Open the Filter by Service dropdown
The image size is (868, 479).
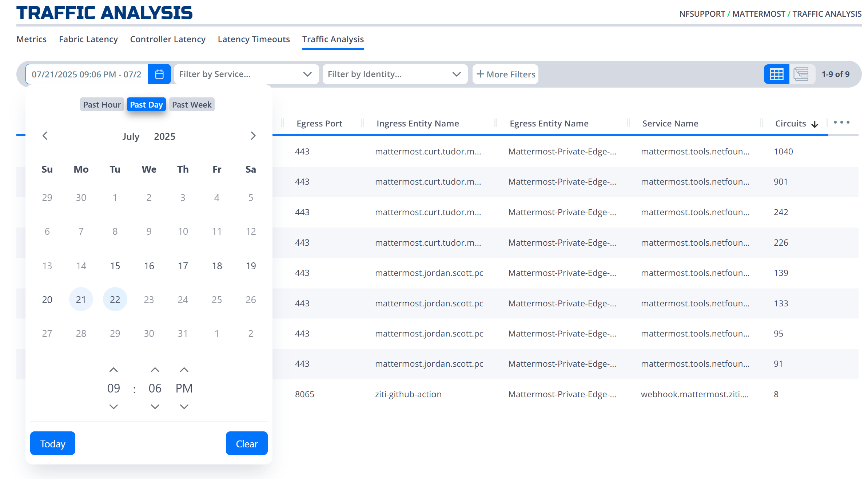point(246,74)
